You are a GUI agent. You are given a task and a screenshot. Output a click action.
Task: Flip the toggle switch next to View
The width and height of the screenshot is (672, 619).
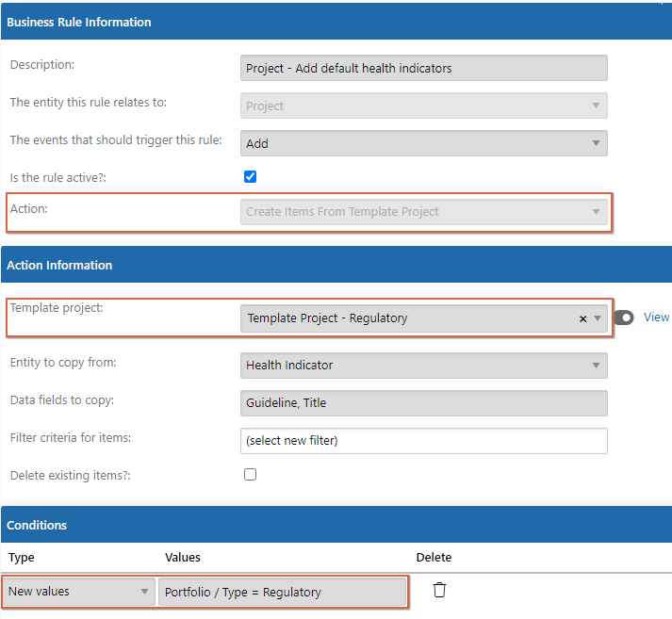pos(624,318)
